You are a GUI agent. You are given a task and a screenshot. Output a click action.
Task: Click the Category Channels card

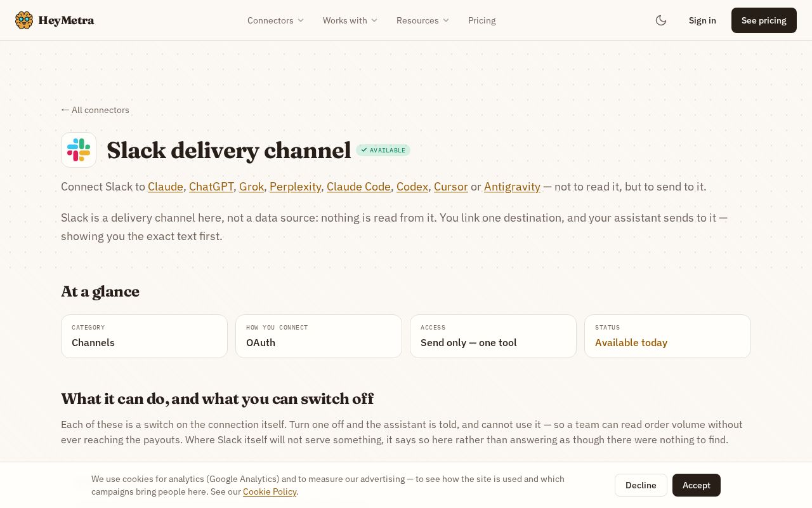click(x=144, y=336)
